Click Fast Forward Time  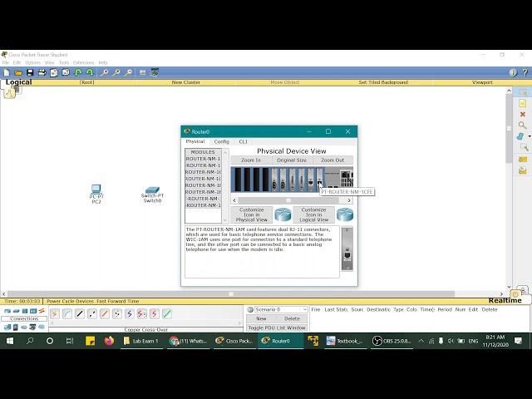(x=118, y=301)
